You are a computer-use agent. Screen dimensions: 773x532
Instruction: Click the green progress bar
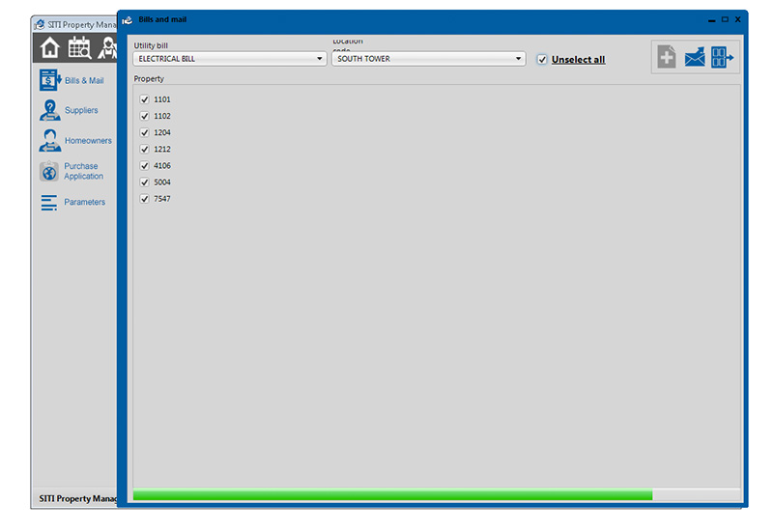[x=392, y=495]
